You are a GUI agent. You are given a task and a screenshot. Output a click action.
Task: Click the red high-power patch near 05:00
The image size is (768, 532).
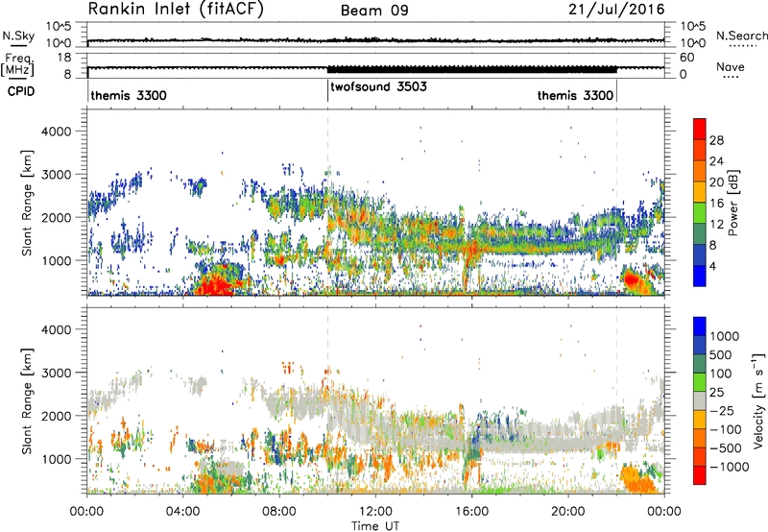coord(215,285)
